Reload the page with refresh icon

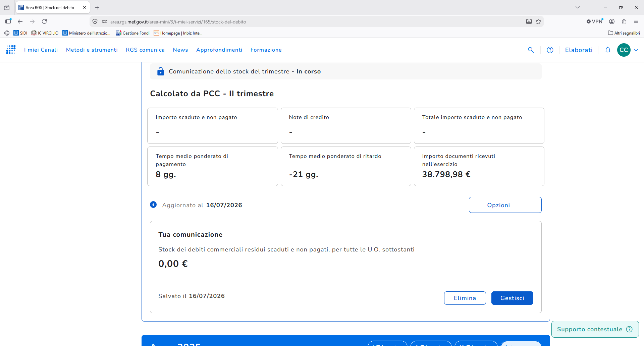pos(44,21)
